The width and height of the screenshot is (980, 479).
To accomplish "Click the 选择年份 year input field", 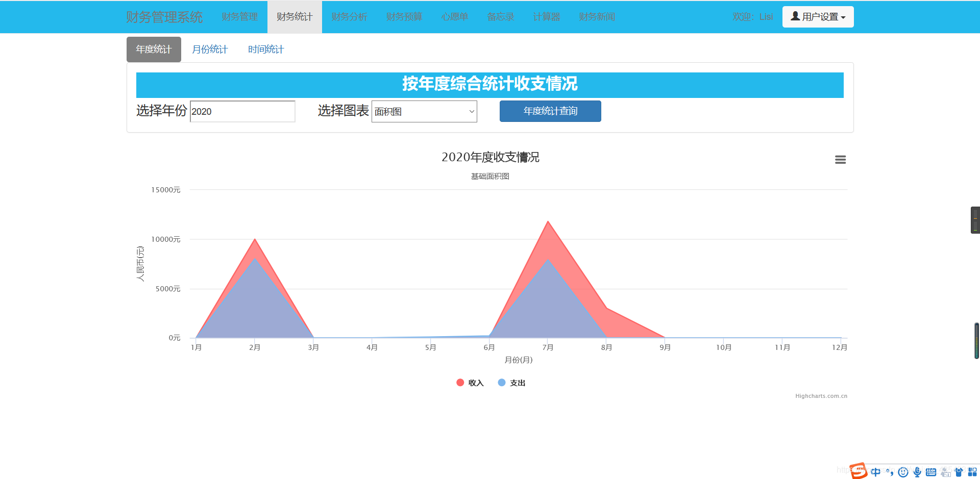I will pos(242,111).
